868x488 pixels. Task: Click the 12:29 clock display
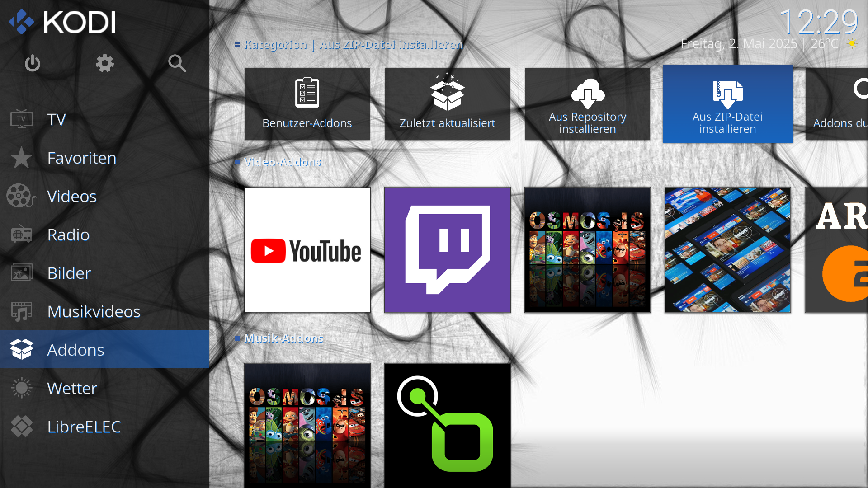[819, 21]
